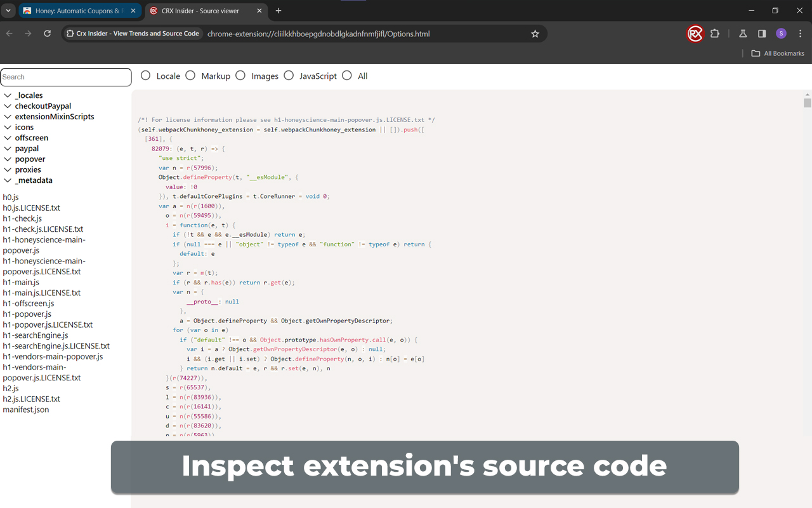Go forward to the next page

click(x=28, y=34)
